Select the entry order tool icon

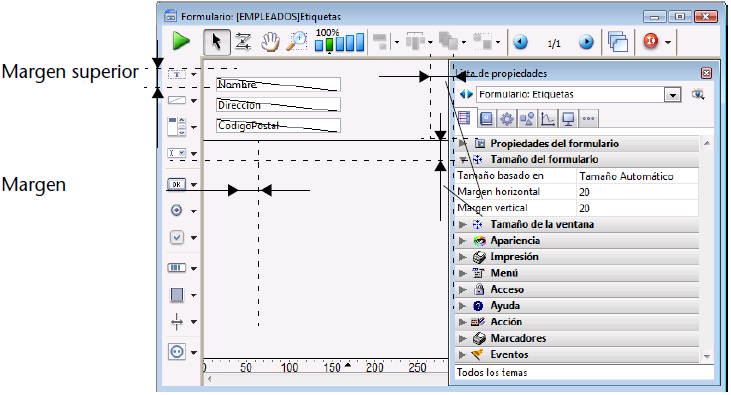(x=243, y=42)
